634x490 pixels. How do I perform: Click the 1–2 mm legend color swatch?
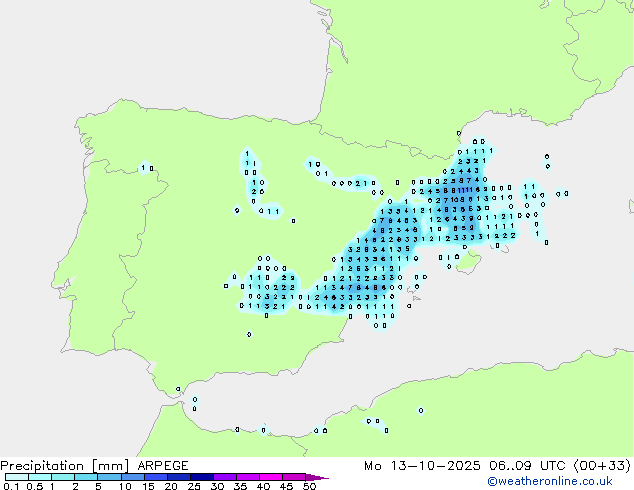click(x=63, y=477)
